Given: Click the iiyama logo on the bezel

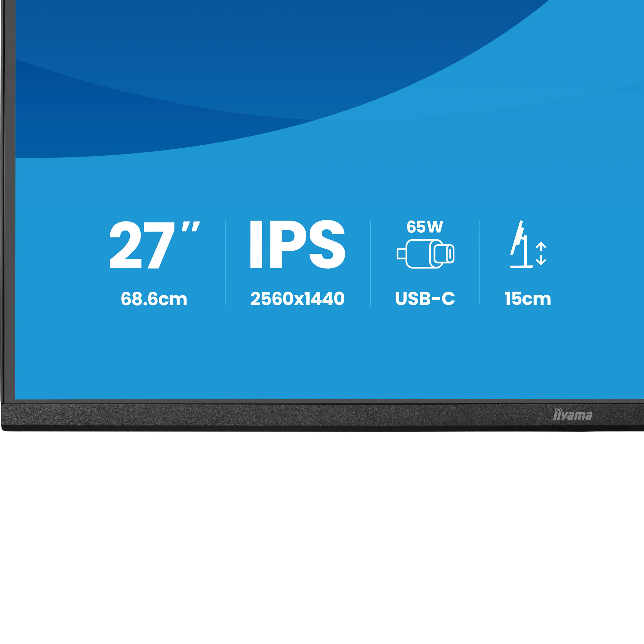Looking at the screenshot, I should pos(573,414).
